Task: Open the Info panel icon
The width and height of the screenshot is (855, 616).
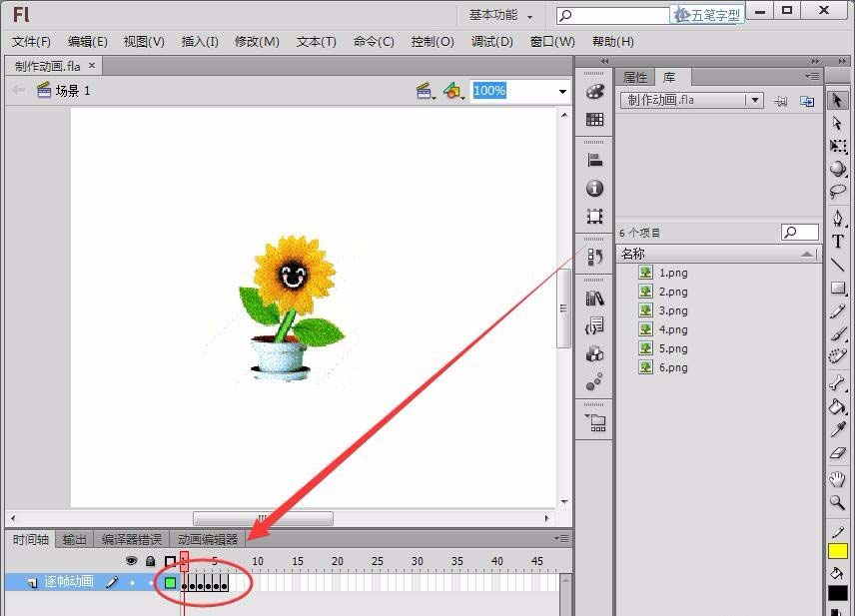Action: [594, 188]
